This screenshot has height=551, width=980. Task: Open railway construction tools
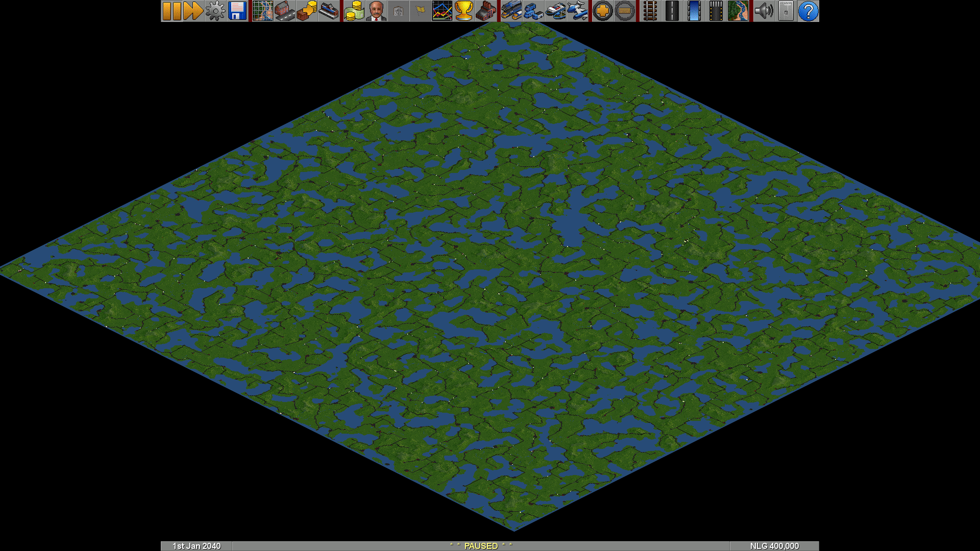click(650, 11)
